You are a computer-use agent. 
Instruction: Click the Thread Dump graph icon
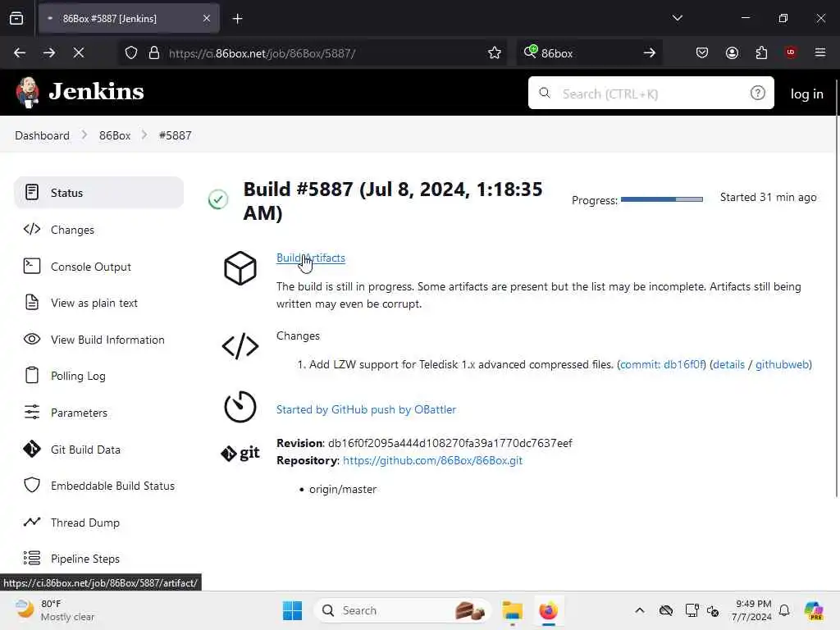32,522
